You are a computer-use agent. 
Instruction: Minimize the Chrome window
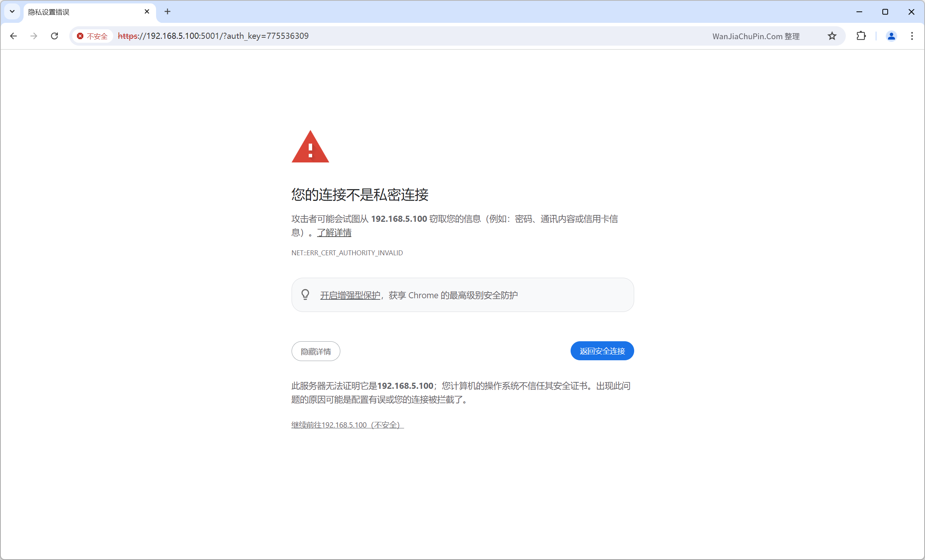tap(859, 12)
